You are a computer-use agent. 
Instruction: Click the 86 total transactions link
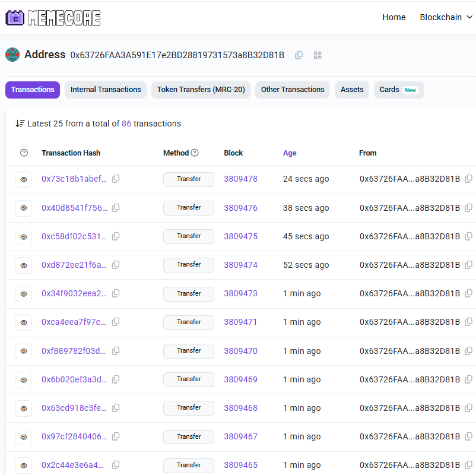tap(126, 123)
